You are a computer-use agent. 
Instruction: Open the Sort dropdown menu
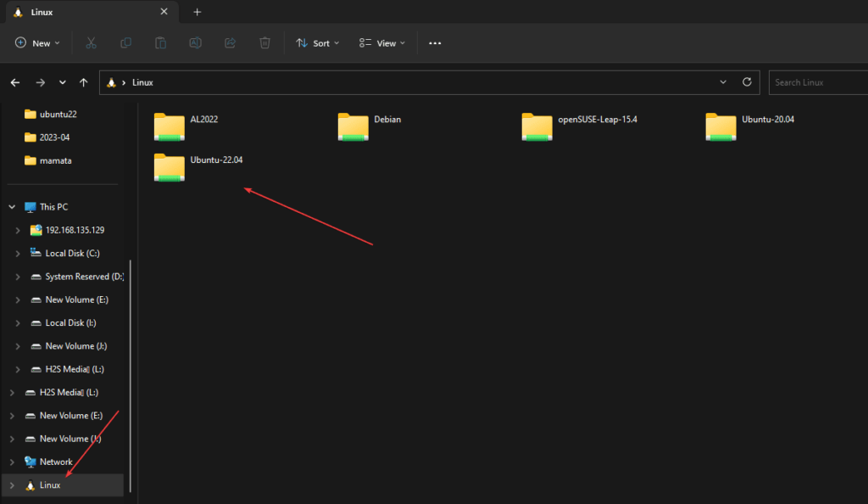[317, 42]
